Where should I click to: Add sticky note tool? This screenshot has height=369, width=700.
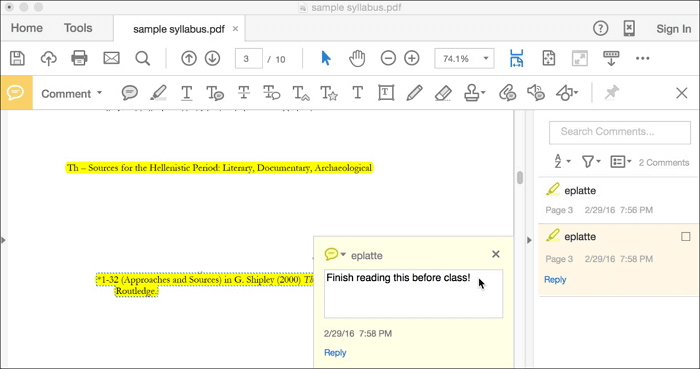[x=129, y=93]
